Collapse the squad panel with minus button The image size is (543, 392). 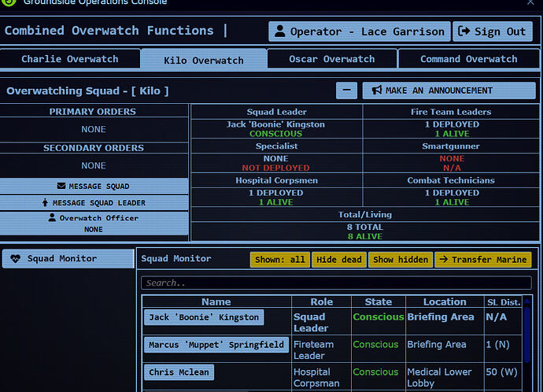point(346,91)
